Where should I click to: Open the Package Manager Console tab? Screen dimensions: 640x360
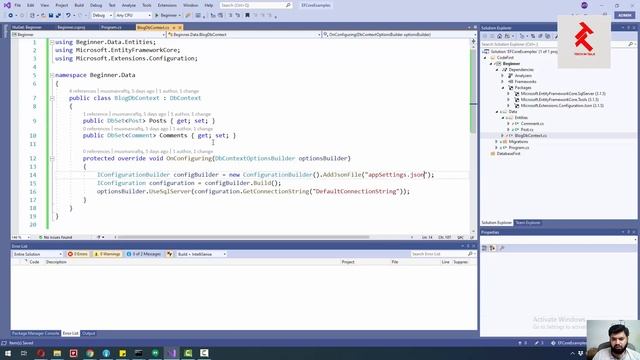tap(36, 333)
